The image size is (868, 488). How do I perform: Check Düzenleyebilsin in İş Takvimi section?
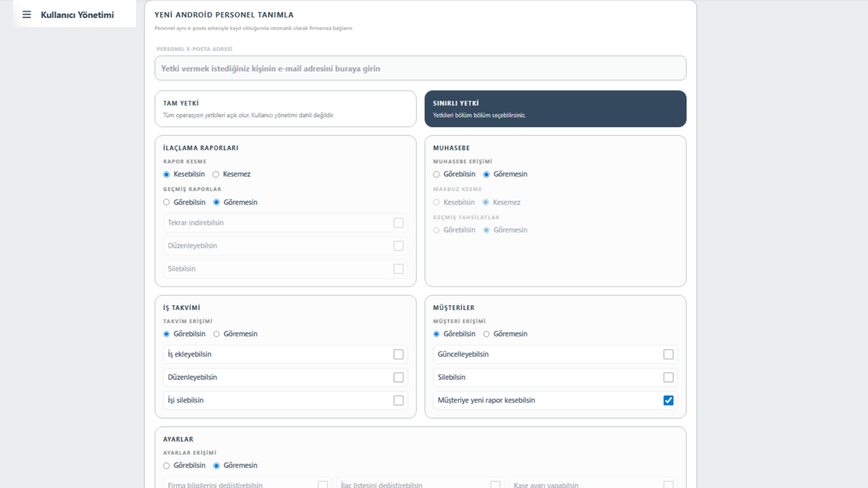pos(398,377)
